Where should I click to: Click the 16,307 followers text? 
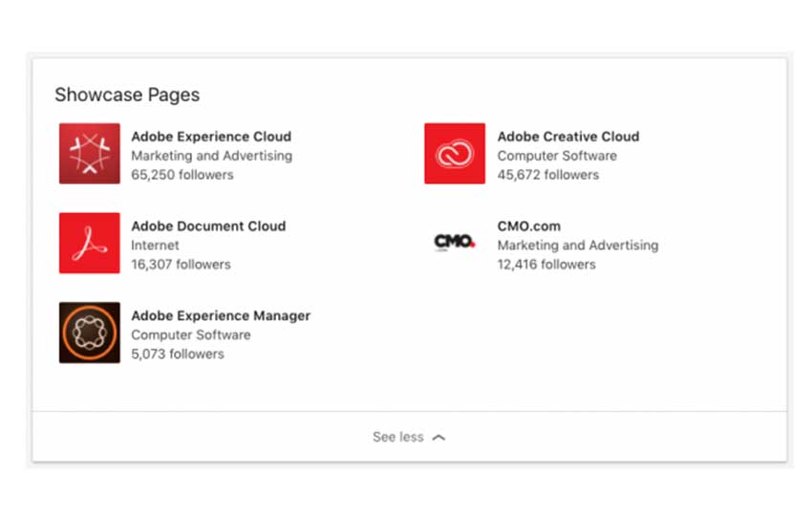pyautogui.click(x=181, y=265)
